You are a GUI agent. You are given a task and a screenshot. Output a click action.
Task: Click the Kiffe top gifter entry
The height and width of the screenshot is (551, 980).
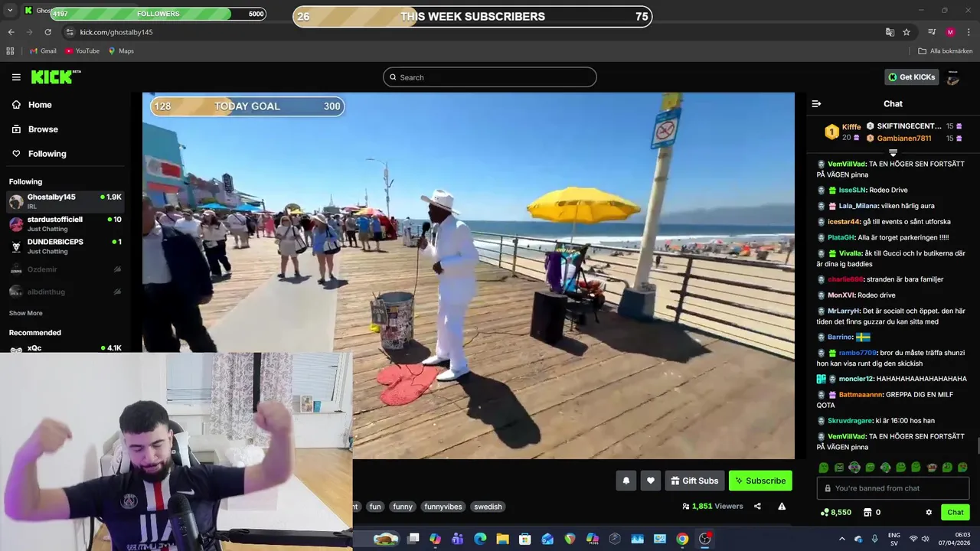pos(842,132)
